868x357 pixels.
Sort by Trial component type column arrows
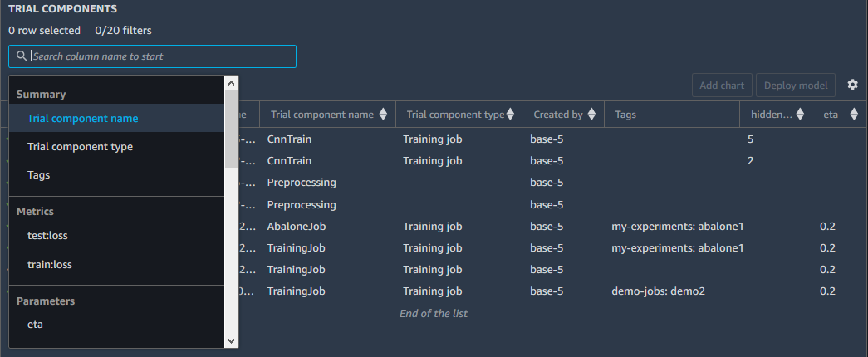click(513, 115)
